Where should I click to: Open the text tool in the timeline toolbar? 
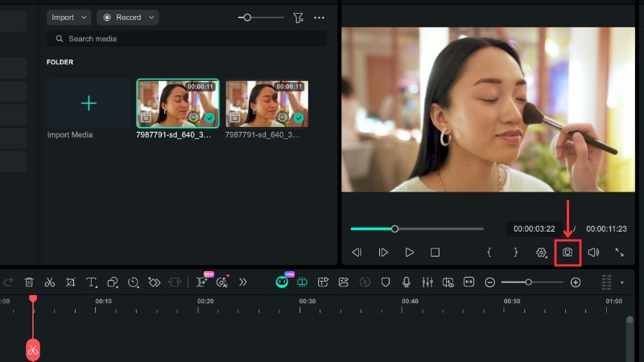pyautogui.click(x=92, y=282)
